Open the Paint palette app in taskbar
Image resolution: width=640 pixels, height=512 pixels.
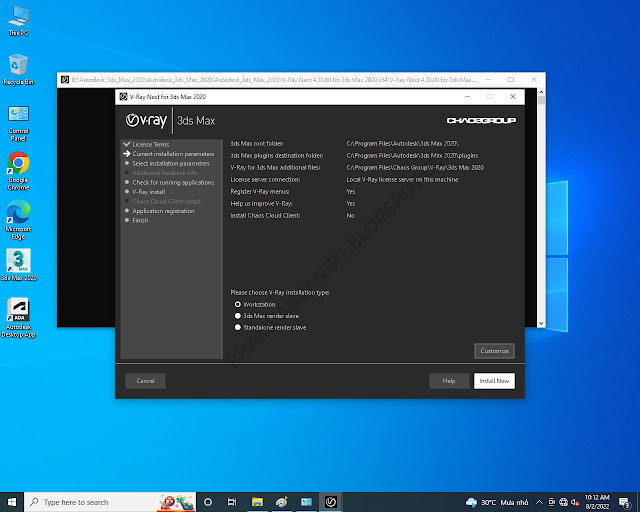click(x=282, y=502)
